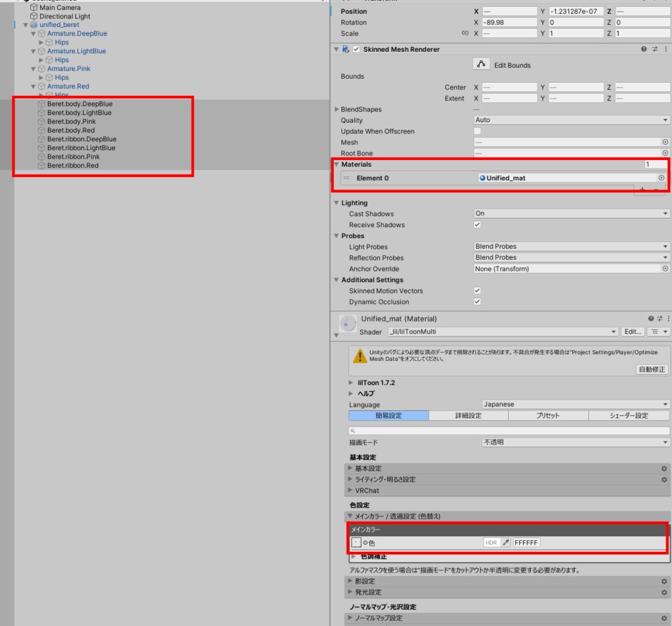Click the search magnifier icon in lilToon search
This screenshot has height=626, width=672.
pyautogui.click(x=352, y=431)
